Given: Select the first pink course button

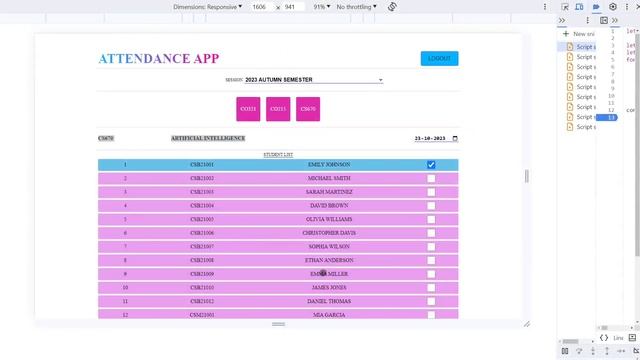Looking at the screenshot, I should [248, 109].
